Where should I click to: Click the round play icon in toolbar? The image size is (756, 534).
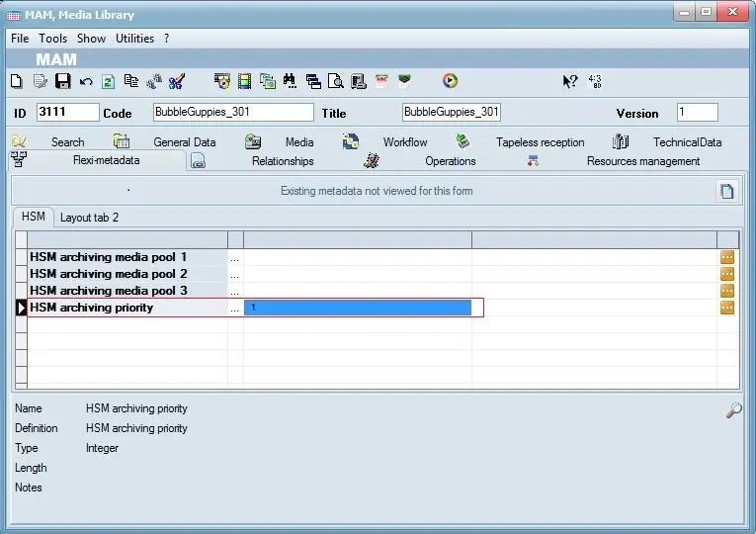click(450, 81)
